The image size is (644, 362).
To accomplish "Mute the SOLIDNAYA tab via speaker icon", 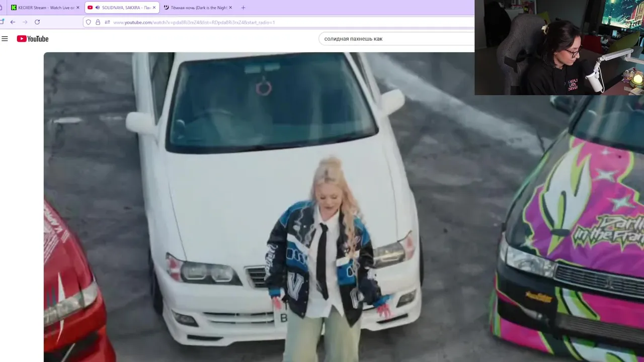I will 98,8.
